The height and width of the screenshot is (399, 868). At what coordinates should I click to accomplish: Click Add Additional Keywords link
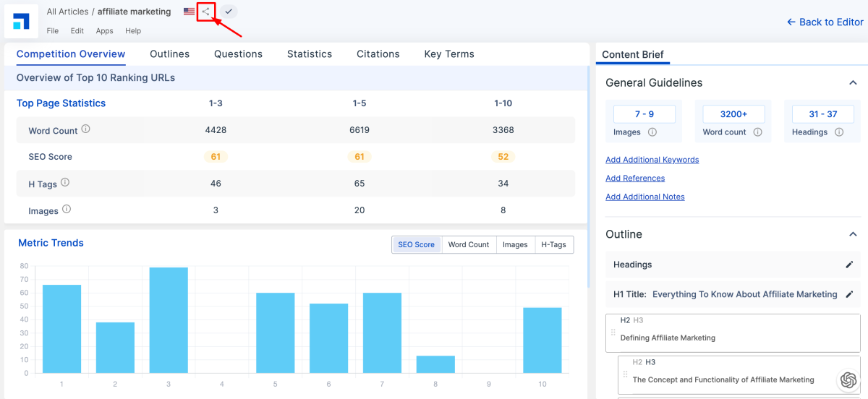652,160
